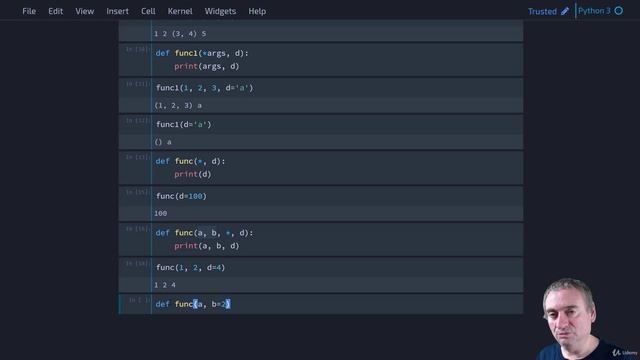Click the output value 100
Viewport: 640px width, 360px height.
pos(160,213)
